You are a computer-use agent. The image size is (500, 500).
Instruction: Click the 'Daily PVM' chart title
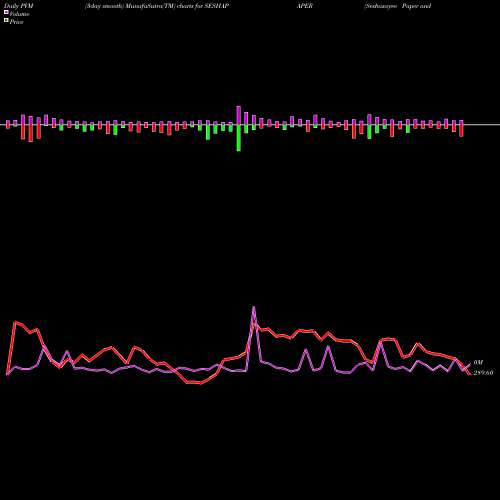19,6
